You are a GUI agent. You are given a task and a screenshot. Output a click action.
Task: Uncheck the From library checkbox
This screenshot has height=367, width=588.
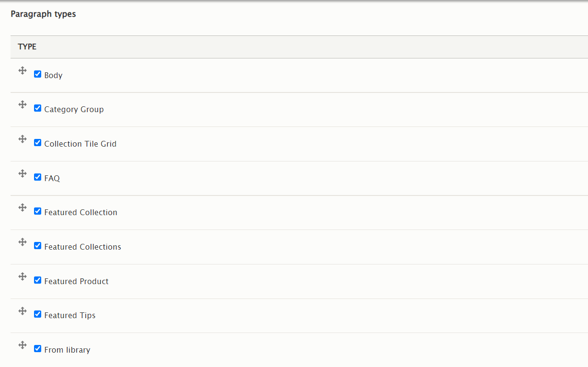38,349
